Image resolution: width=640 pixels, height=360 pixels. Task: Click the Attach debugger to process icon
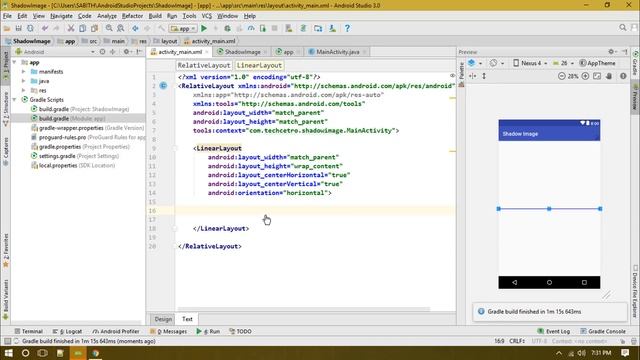tap(263, 29)
